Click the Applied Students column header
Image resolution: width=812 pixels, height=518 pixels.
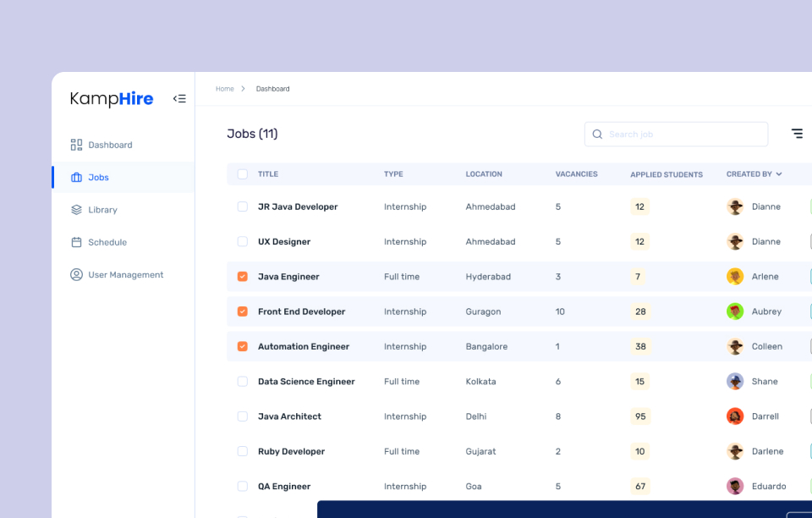(x=667, y=174)
